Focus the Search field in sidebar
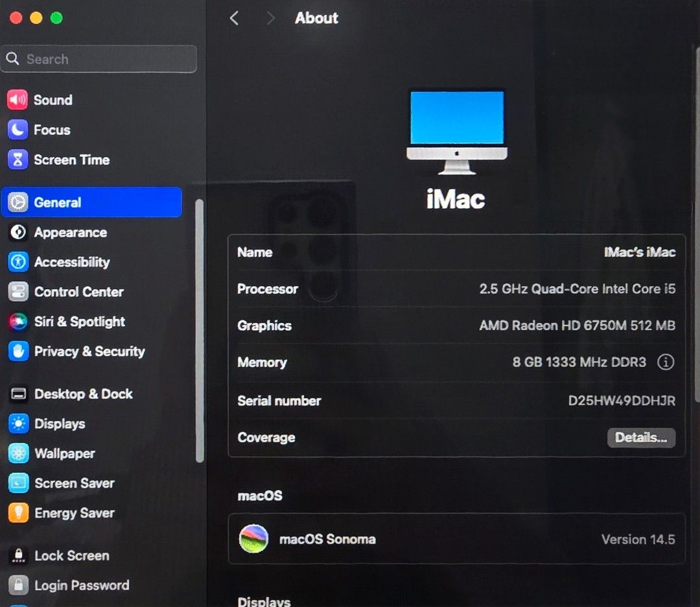Screen dimensions: 700x607 point(99,59)
